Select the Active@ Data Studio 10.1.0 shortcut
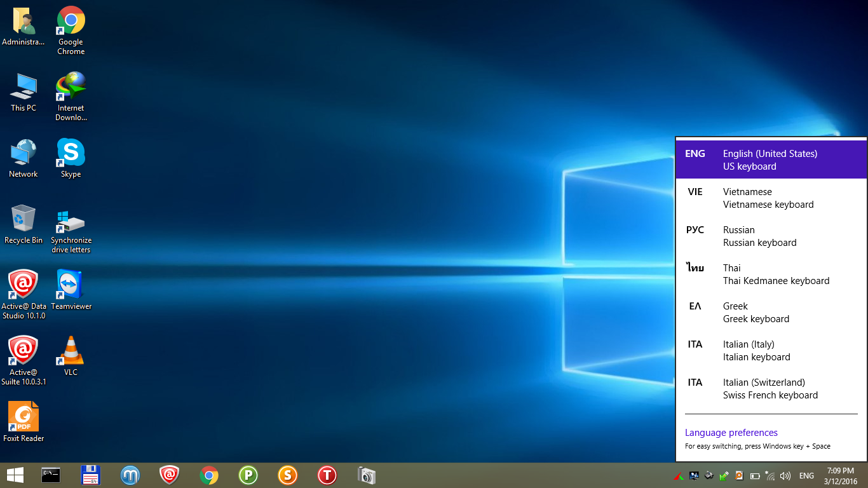This screenshot has width=868, height=488. [x=24, y=295]
